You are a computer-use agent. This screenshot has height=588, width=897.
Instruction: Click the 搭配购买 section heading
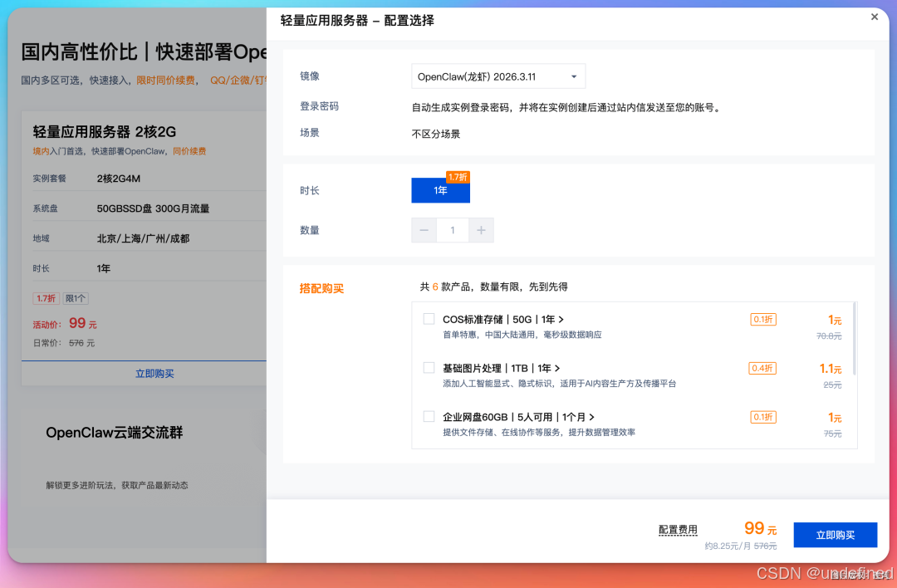tap(321, 288)
